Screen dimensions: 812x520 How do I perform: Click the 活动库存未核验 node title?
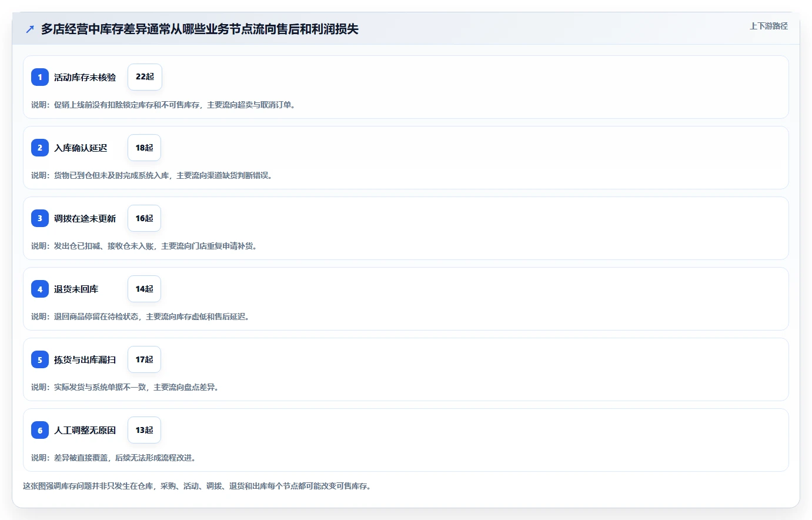click(85, 77)
